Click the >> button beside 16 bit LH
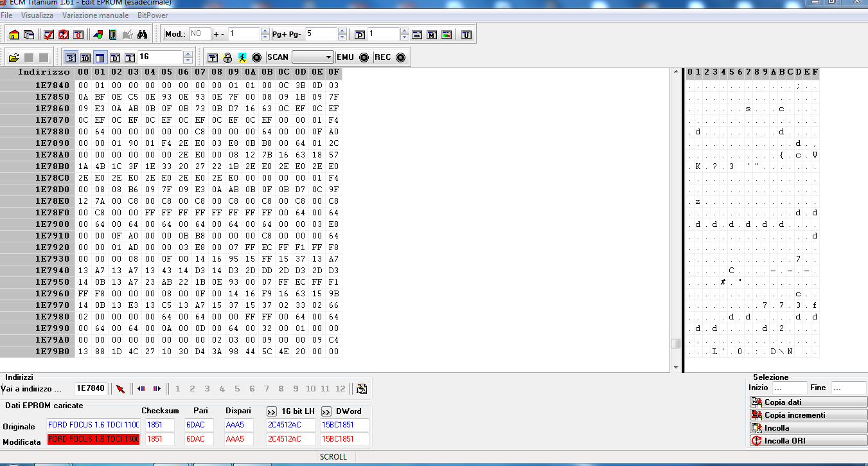Viewport: 868px width, 466px height. pos(272,411)
